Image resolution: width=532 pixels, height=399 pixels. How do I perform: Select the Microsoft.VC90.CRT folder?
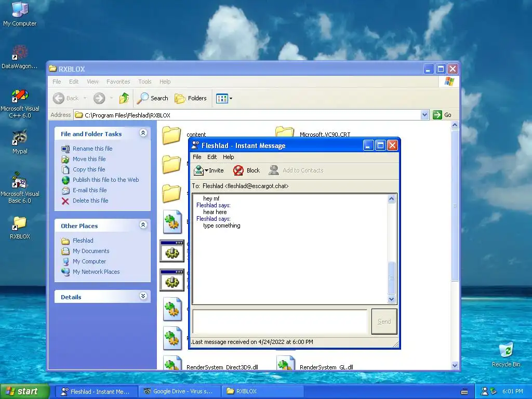325,135
